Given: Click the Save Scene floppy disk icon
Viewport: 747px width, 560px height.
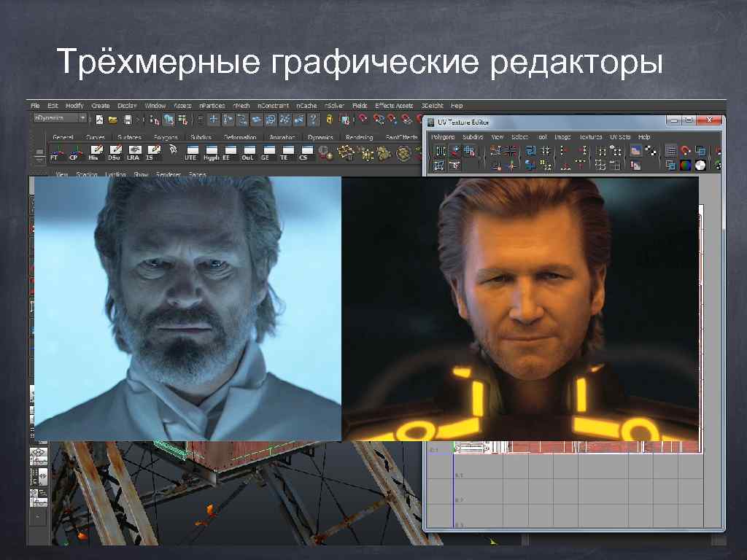Looking at the screenshot, I should [x=127, y=120].
